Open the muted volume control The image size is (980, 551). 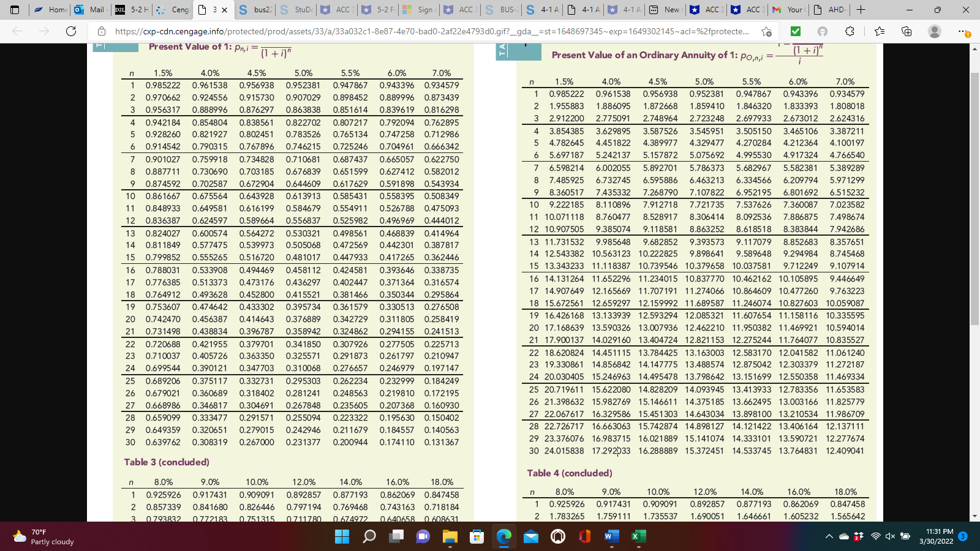(890, 536)
